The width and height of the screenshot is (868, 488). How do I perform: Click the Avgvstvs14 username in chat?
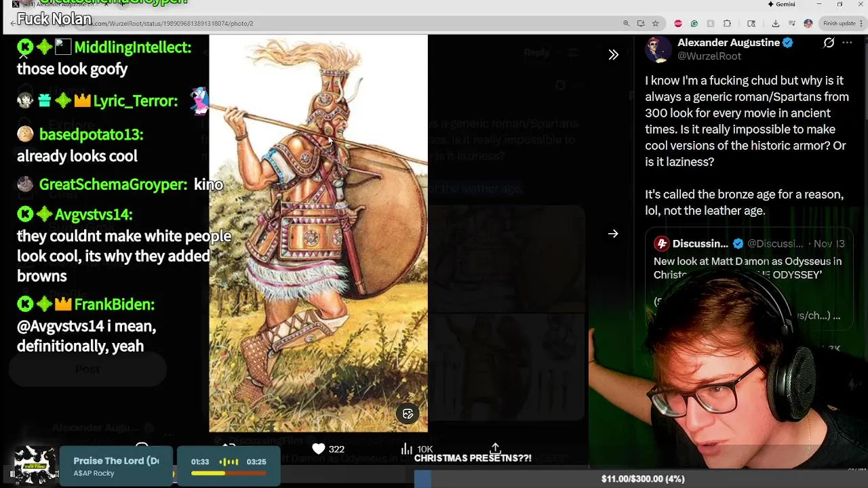click(94, 214)
